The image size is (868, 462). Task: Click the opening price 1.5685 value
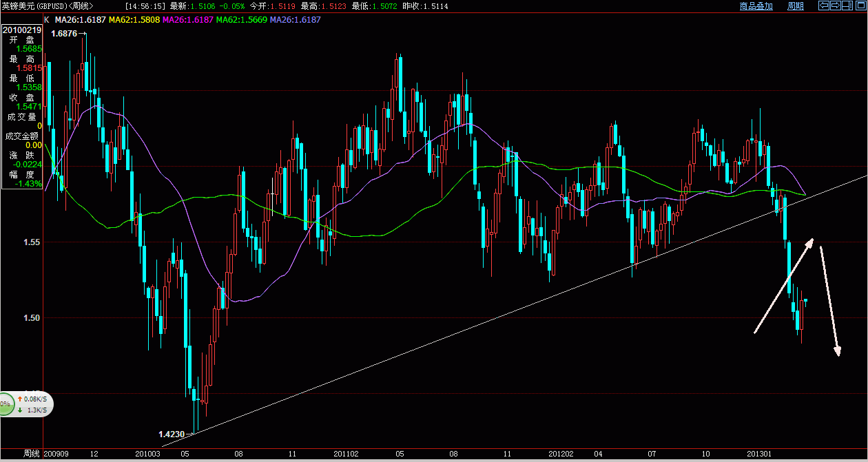tap(29, 49)
